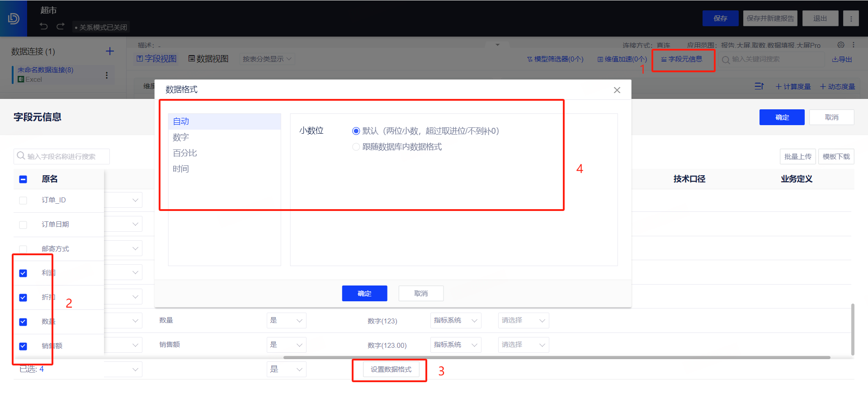
Task: Click the app logo icon
Action: (x=14, y=19)
